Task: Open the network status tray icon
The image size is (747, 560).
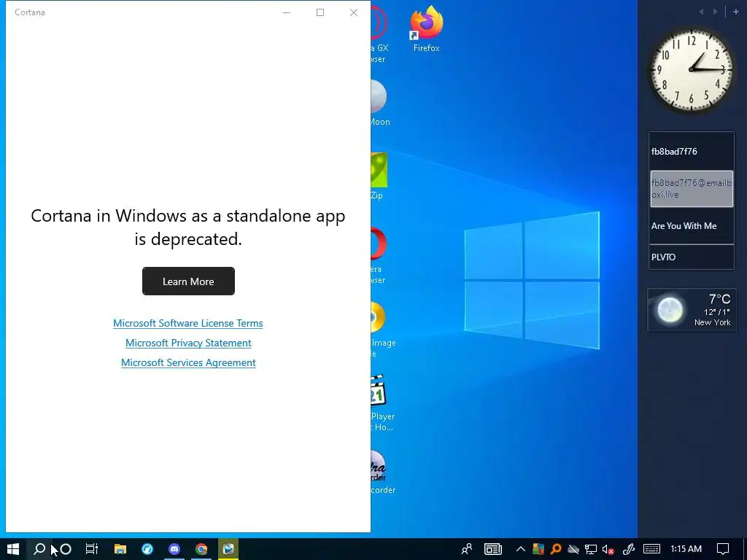Action: [591, 549]
